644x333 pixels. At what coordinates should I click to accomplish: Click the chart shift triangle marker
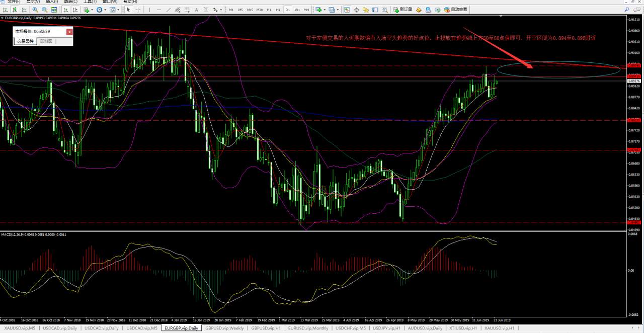pyautogui.click(x=502, y=17)
